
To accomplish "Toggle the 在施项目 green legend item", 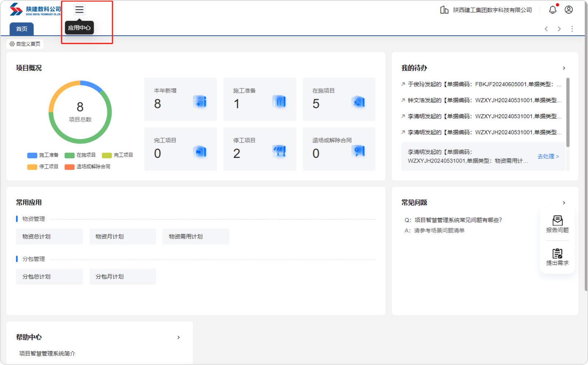I will click(80, 155).
